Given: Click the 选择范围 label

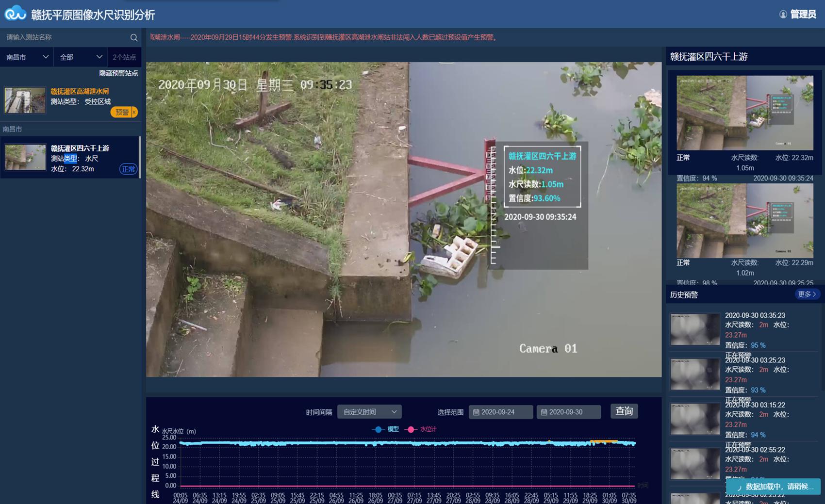Looking at the screenshot, I should 450,412.
